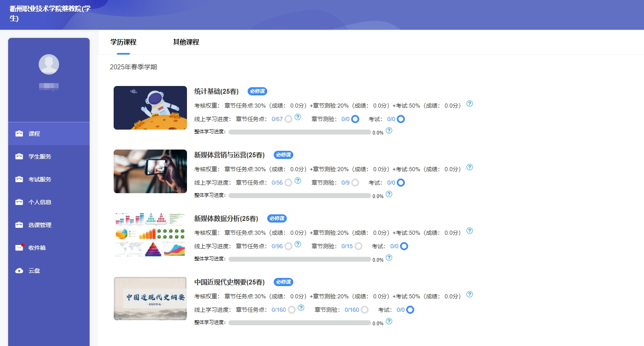Image resolution: width=644 pixels, height=346 pixels.
Task: Switch to the 其他课程 tab
Action: click(186, 42)
